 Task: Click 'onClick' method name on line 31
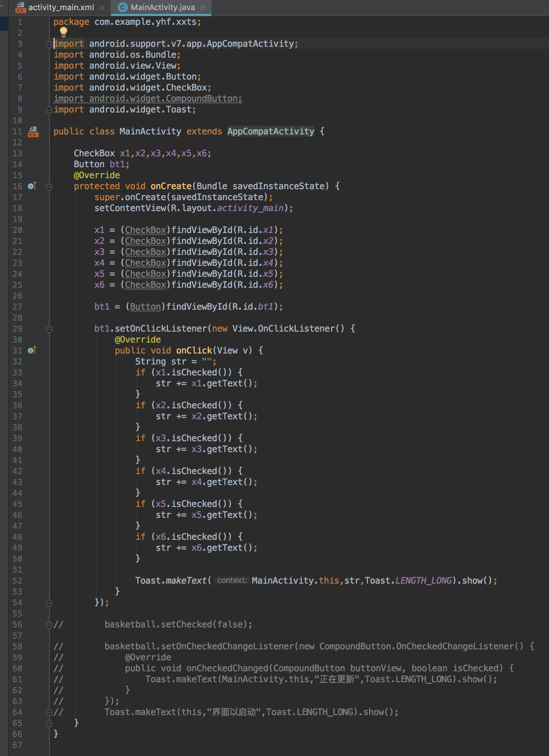point(194,351)
